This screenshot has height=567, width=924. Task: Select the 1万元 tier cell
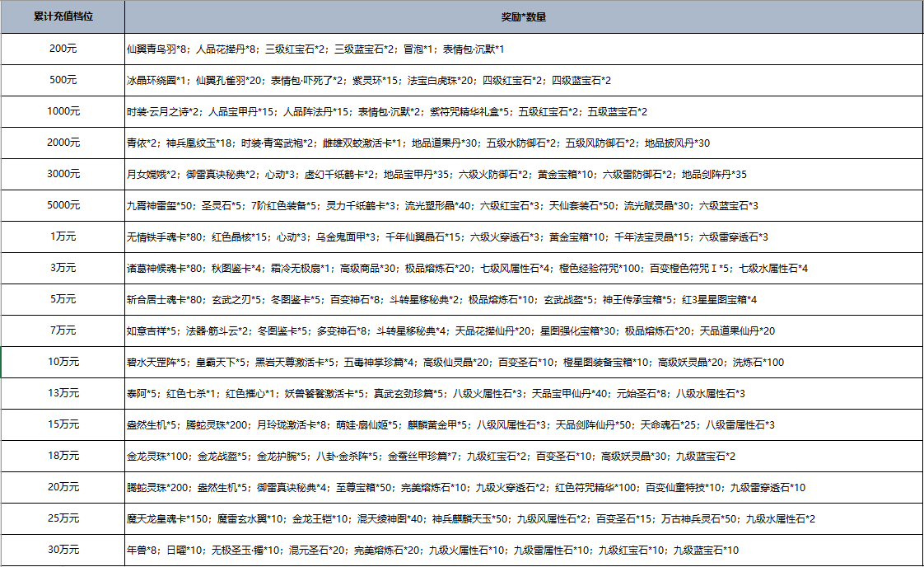63,237
